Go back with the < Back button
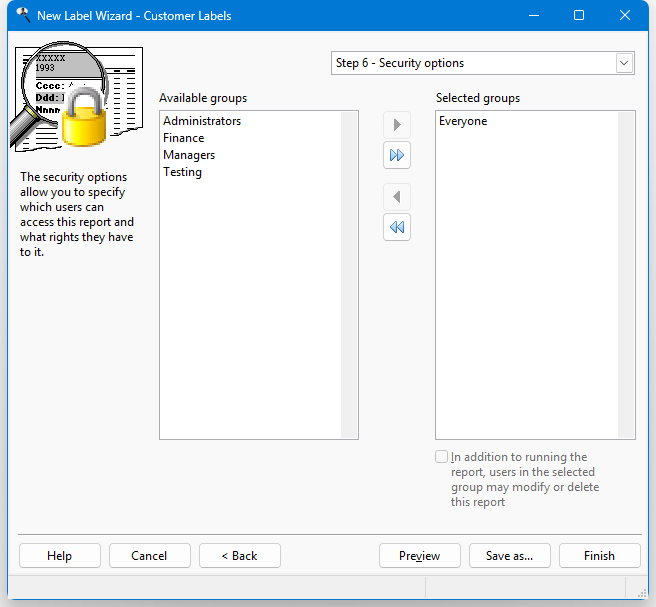The width and height of the screenshot is (656, 607). point(239,556)
